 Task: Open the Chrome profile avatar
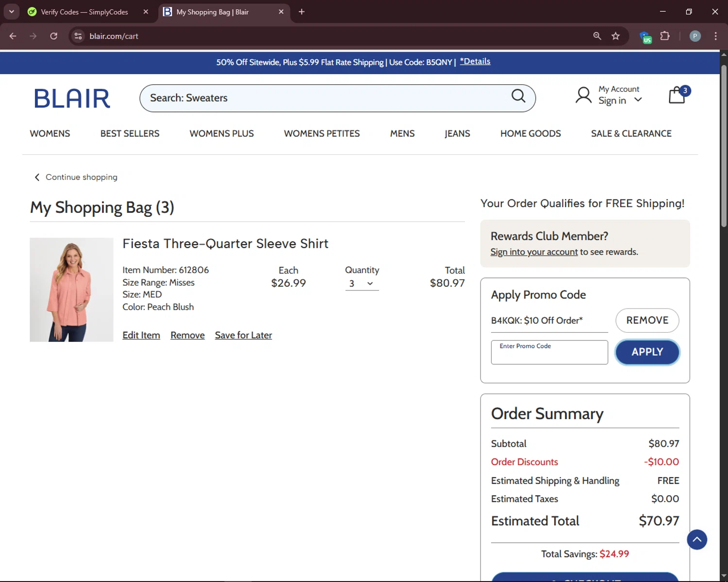coord(695,36)
